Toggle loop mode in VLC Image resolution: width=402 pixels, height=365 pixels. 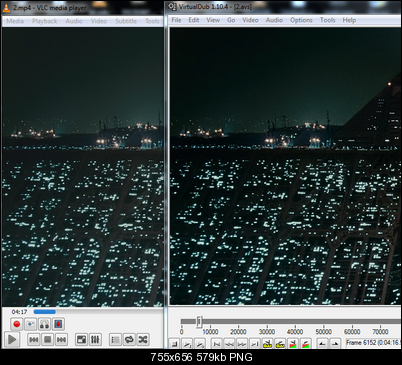[129, 340]
